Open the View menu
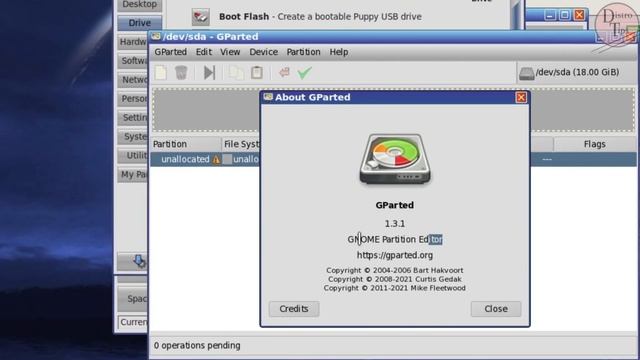 click(x=230, y=52)
